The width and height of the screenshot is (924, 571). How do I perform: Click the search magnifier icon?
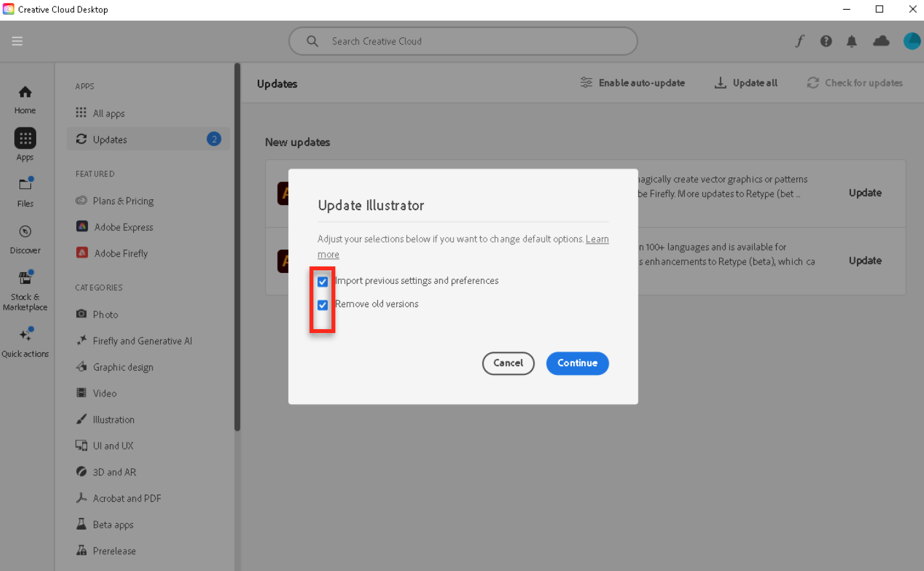tap(312, 41)
